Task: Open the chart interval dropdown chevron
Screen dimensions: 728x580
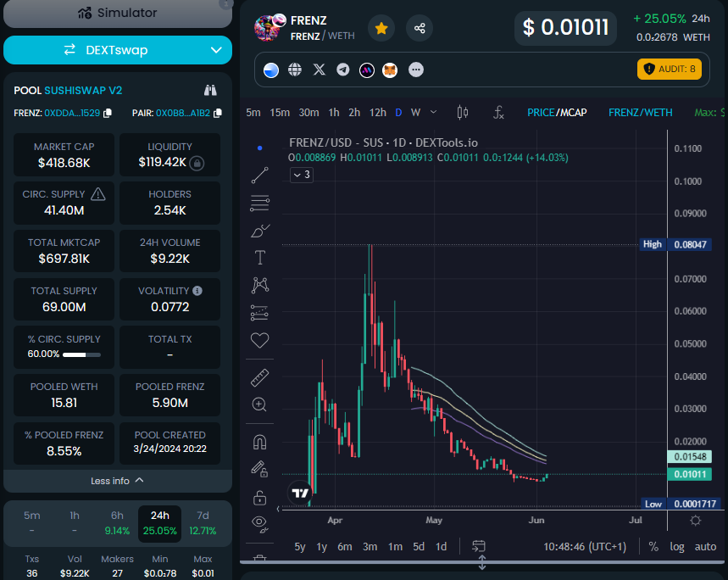Action: (434, 112)
